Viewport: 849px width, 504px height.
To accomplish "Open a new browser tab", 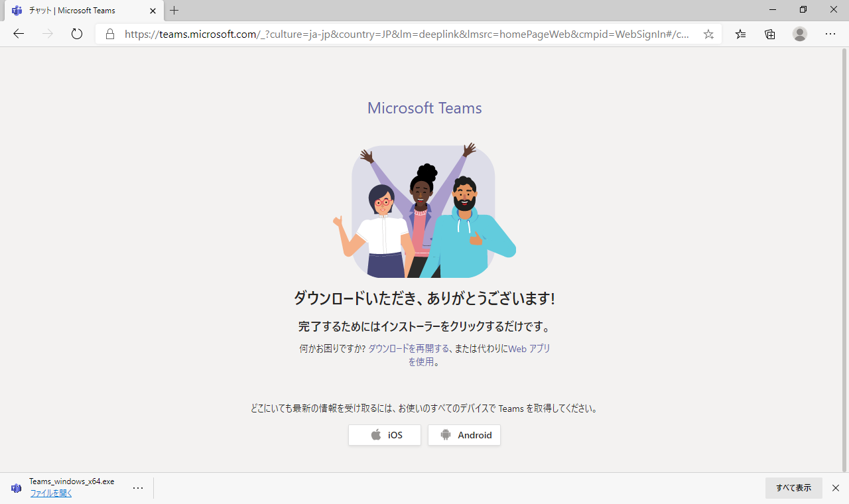I will [x=174, y=11].
